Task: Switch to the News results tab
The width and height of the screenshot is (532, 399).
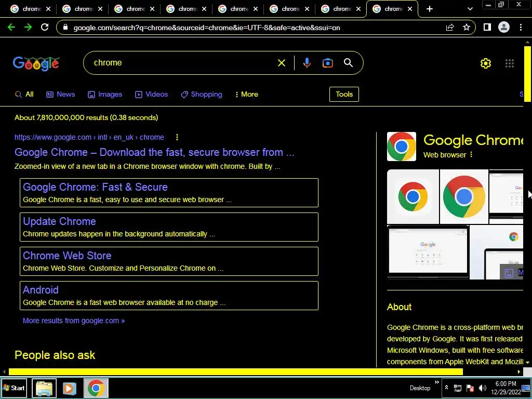Action: coord(61,95)
